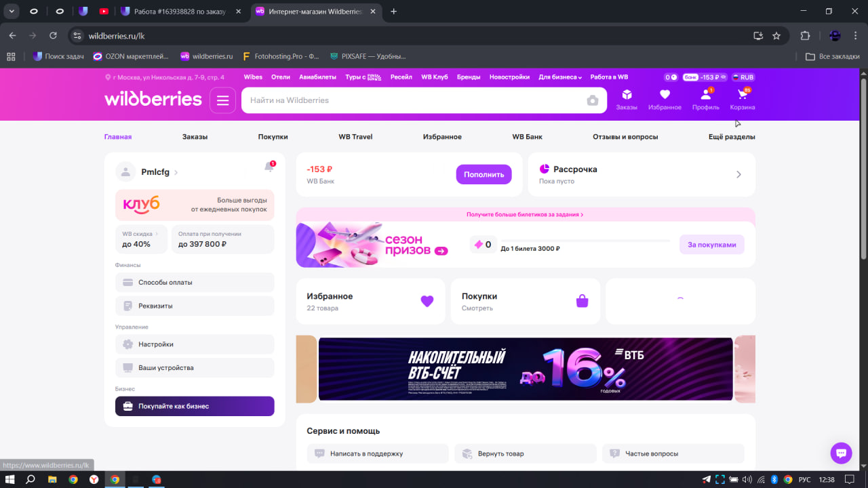Click the browser address bar URL

pyautogui.click(x=117, y=36)
